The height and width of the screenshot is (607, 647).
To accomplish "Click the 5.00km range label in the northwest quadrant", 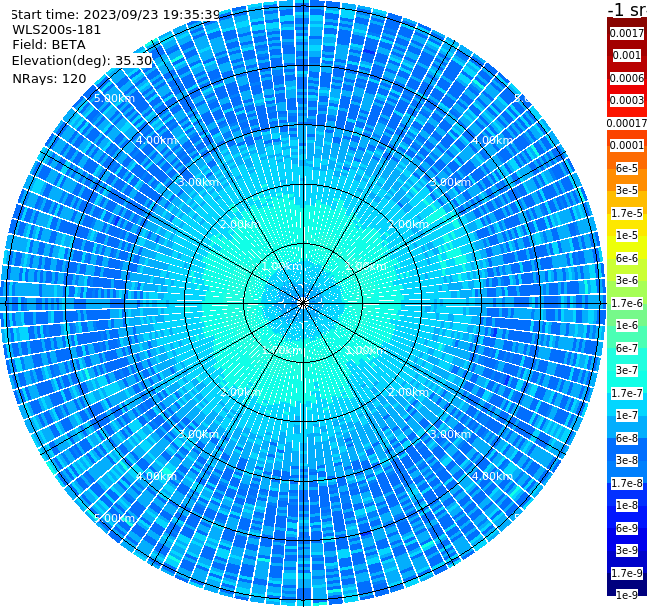I will (x=114, y=98).
